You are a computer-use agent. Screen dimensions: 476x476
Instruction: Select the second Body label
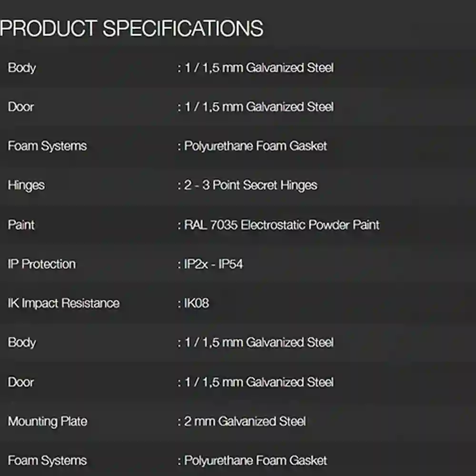[x=22, y=343]
